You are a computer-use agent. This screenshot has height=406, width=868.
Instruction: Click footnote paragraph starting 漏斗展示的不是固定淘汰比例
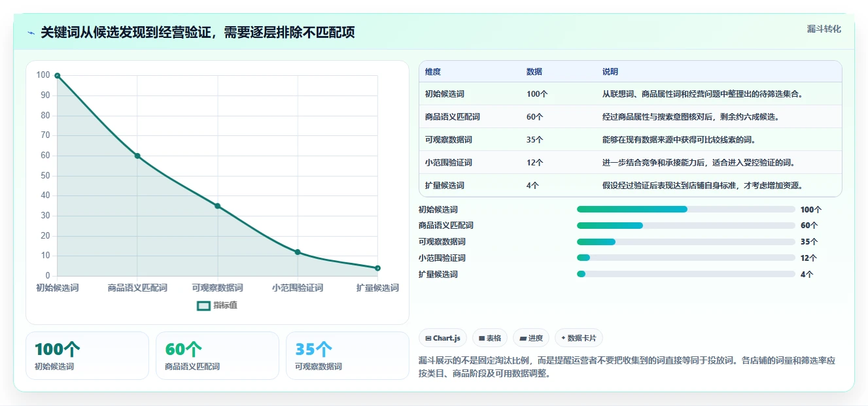click(x=627, y=367)
